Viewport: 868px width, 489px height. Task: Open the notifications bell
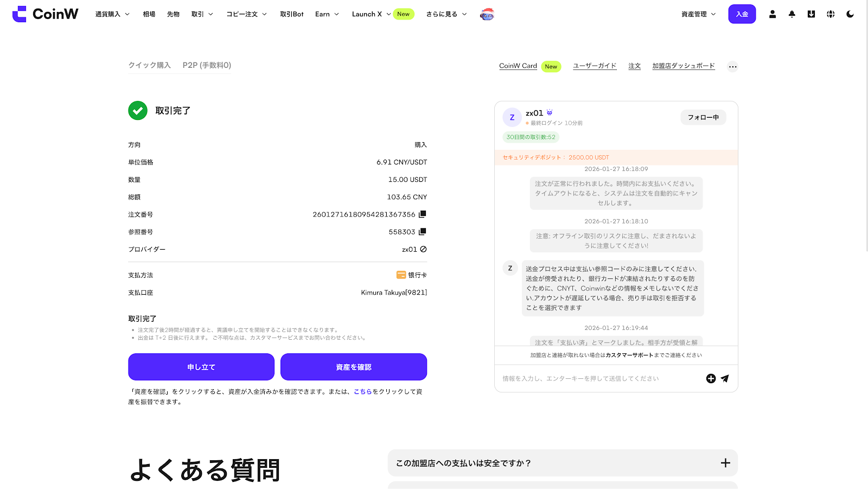click(792, 14)
